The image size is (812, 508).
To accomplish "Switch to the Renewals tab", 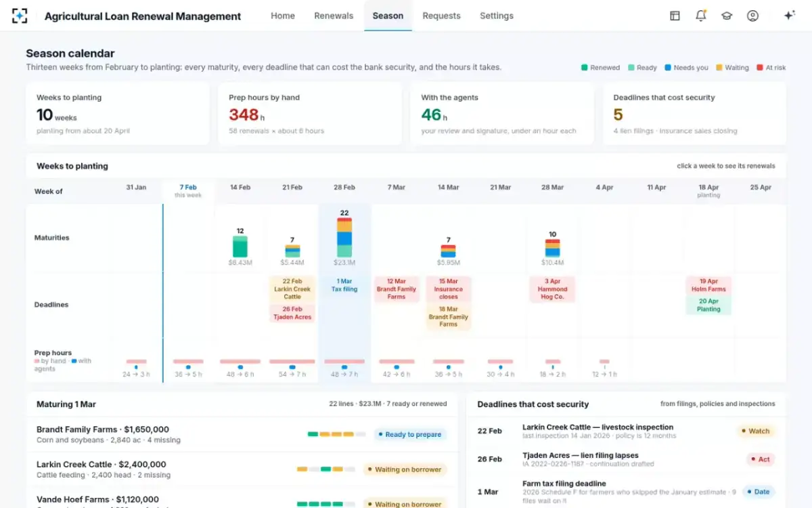I will [334, 16].
